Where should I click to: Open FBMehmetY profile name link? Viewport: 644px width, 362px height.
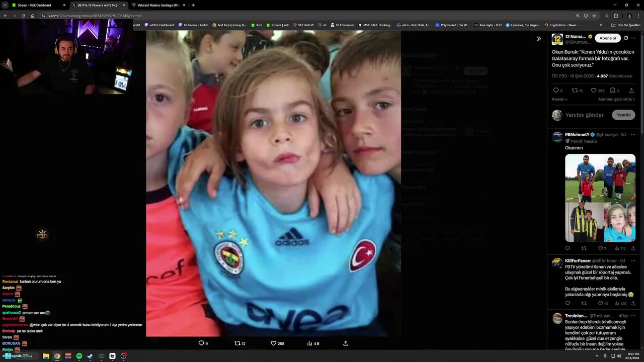coord(577,134)
